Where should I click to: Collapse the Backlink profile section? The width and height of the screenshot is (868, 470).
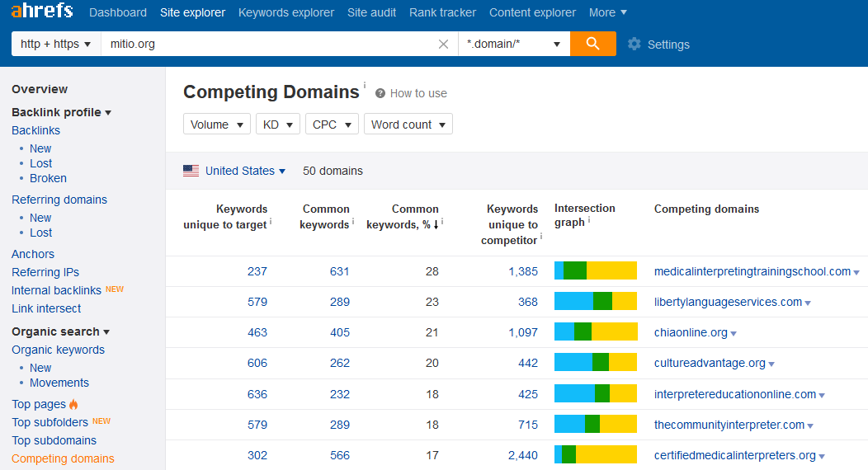coord(61,112)
